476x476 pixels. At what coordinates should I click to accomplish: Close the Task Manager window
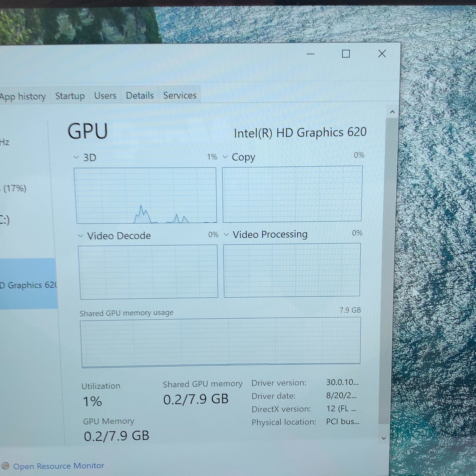pyautogui.click(x=382, y=54)
